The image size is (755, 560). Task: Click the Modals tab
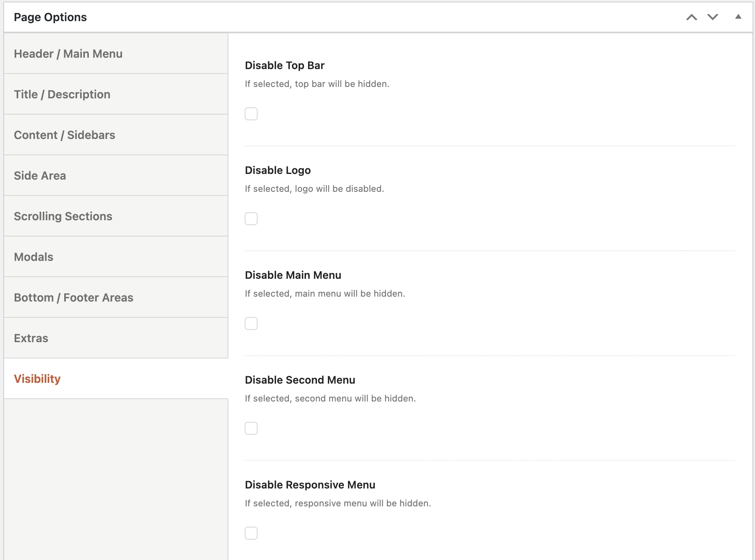[34, 257]
